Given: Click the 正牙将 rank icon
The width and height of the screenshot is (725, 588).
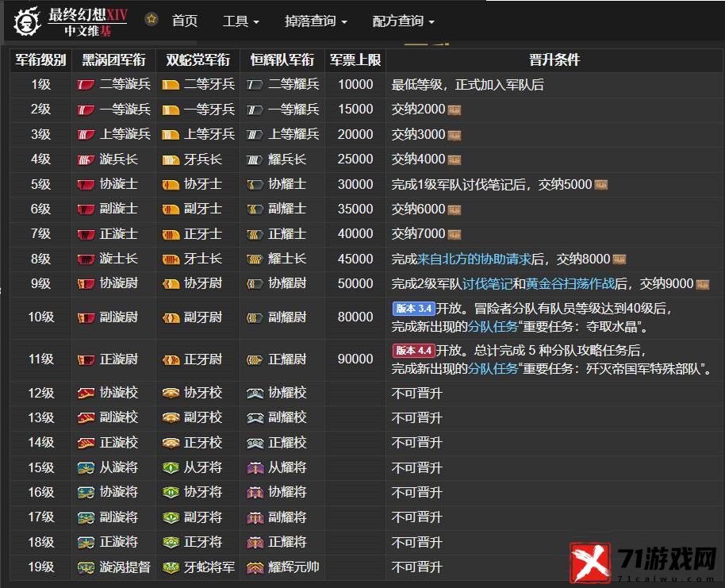Looking at the screenshot, I should (x=171, y=542).
